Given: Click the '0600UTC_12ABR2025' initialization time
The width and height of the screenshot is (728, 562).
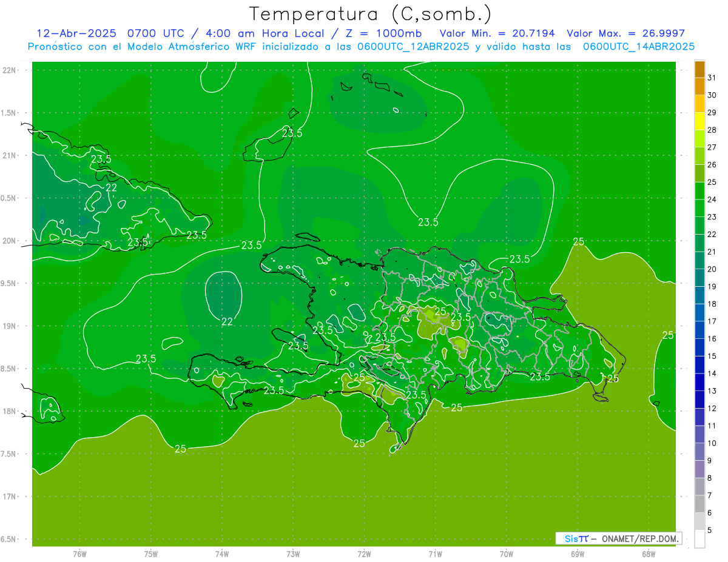Looking at the screenshot, I should tap(413, 47).
